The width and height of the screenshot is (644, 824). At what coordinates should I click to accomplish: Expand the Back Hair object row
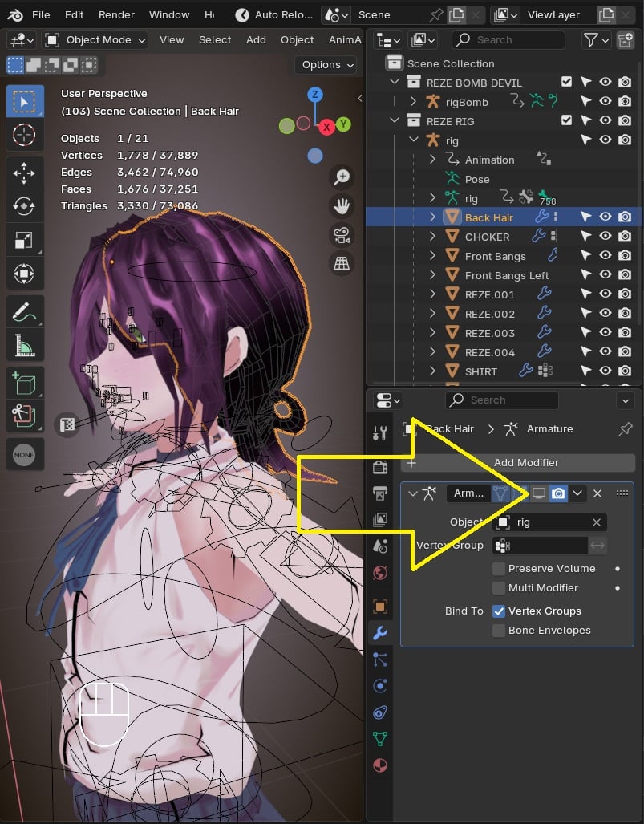coord(432,217)
